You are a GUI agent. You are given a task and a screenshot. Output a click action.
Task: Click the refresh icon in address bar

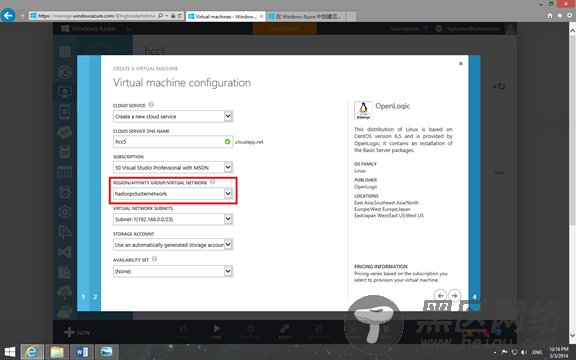(180, 16)
